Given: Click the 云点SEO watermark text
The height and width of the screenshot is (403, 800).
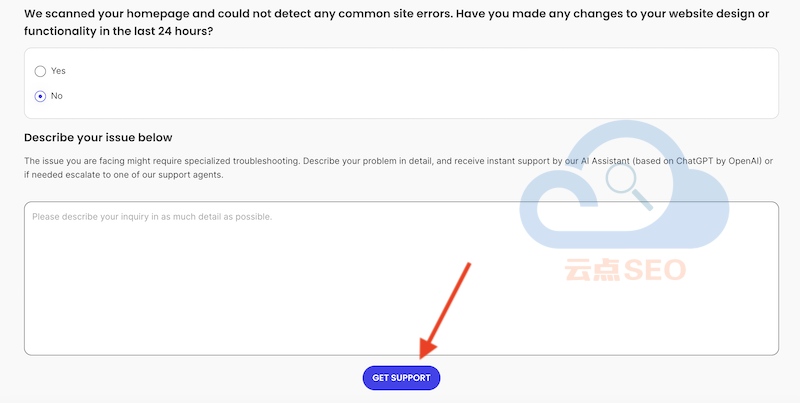Looking at the screenshot, I should (x=625, y=270).
